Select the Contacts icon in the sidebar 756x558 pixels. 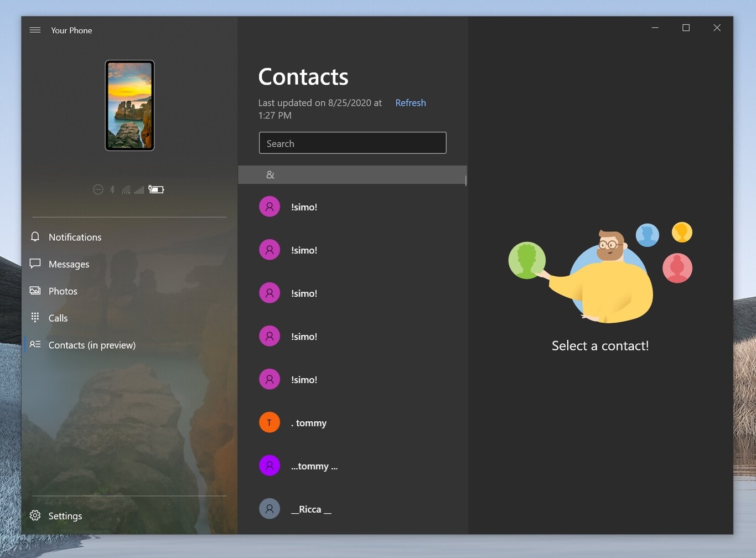pyautogui.click(x=35, y=344)
